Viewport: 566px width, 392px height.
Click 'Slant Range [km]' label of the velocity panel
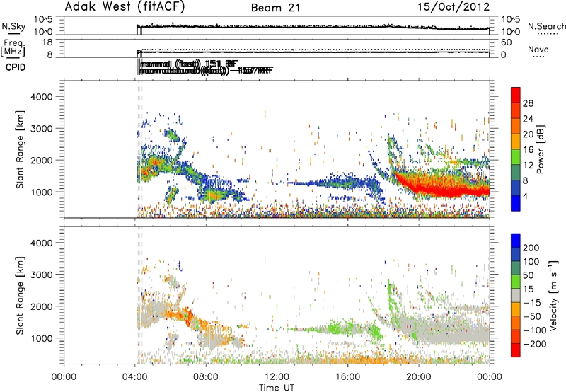tap(20, 296)
